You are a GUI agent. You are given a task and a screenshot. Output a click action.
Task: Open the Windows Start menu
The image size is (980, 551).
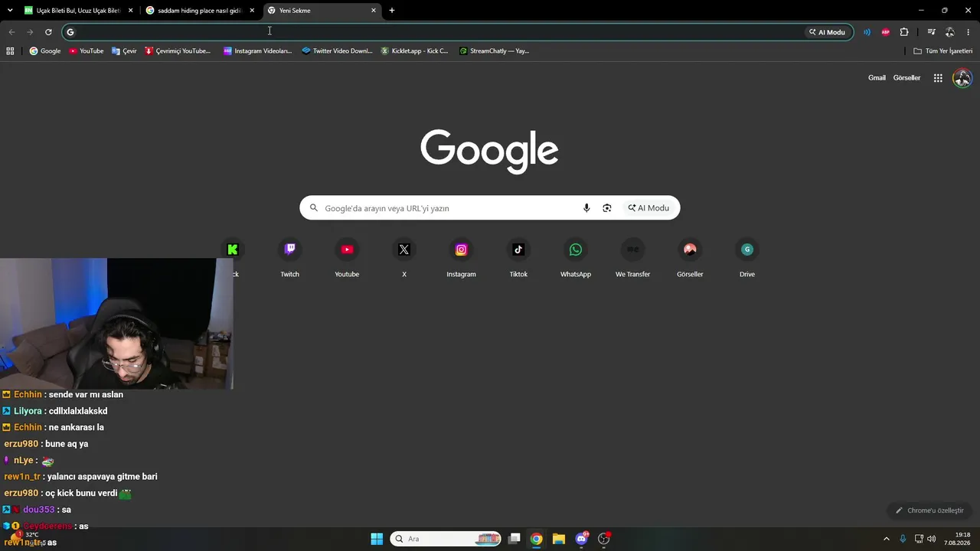tap(377, 539)
